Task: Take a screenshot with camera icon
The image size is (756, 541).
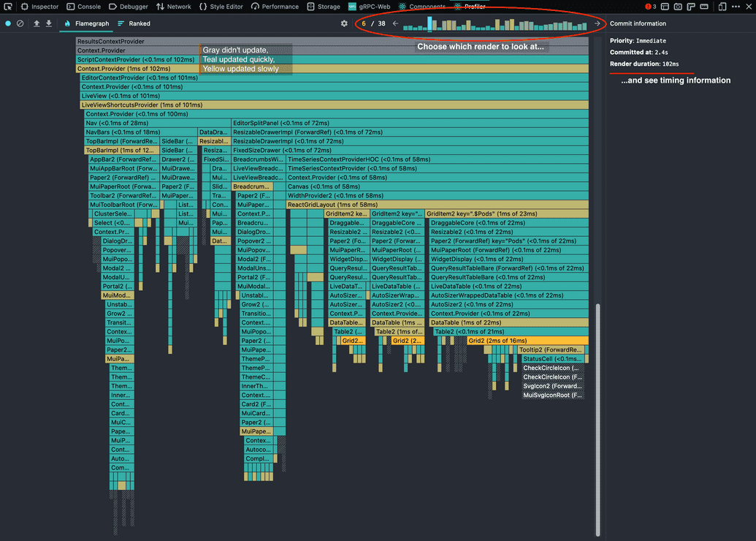Action: 679,7
